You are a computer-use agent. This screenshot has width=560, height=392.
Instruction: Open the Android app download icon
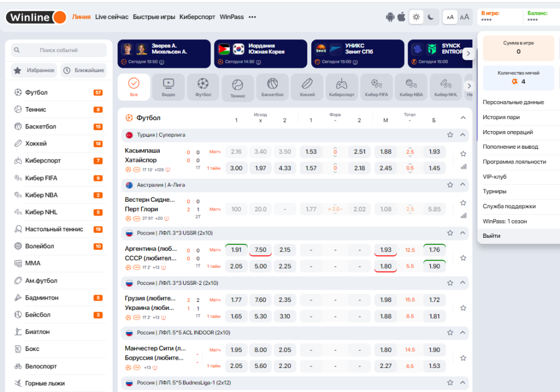[x=390, y=17]
